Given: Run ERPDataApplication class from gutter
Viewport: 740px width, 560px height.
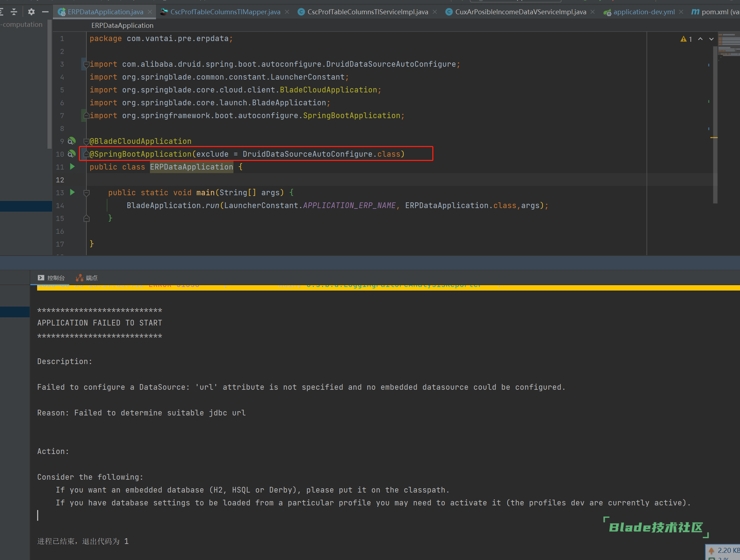Looking at the screenshot, I should (72, 166).
